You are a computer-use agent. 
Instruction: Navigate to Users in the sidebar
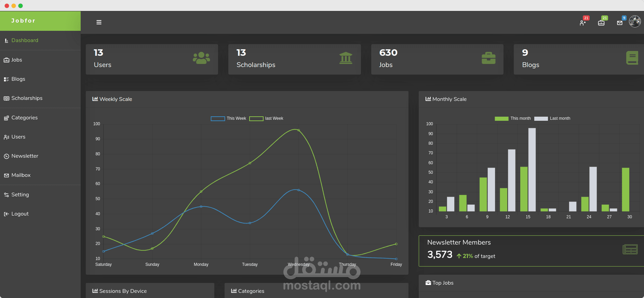(x=40, y=137)
